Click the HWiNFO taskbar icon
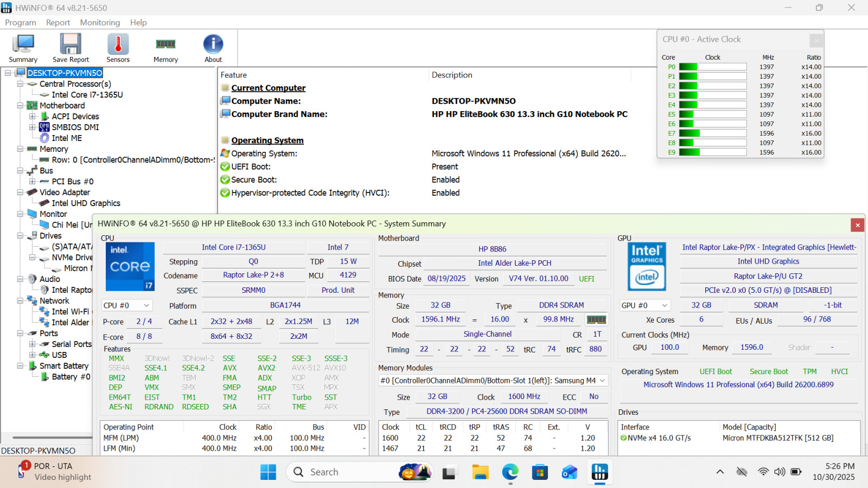This screenshot has width=868, height=488. pos(599,472)
